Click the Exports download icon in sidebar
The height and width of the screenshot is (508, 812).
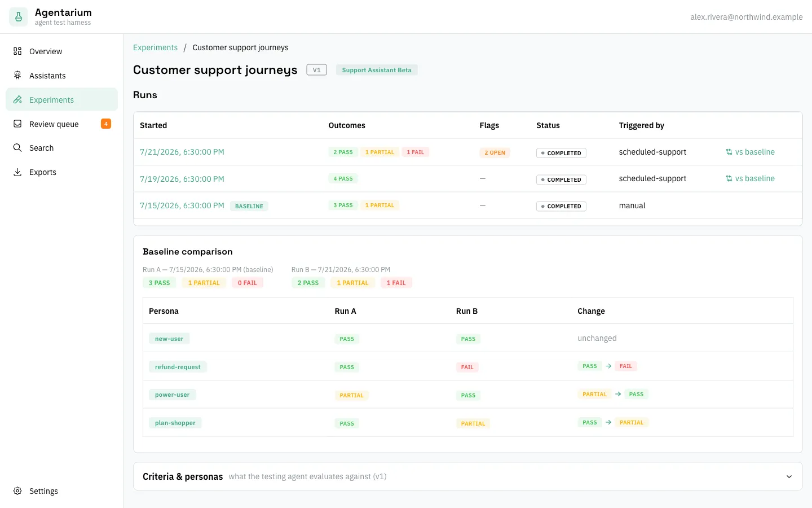click(x=17, y=172)
